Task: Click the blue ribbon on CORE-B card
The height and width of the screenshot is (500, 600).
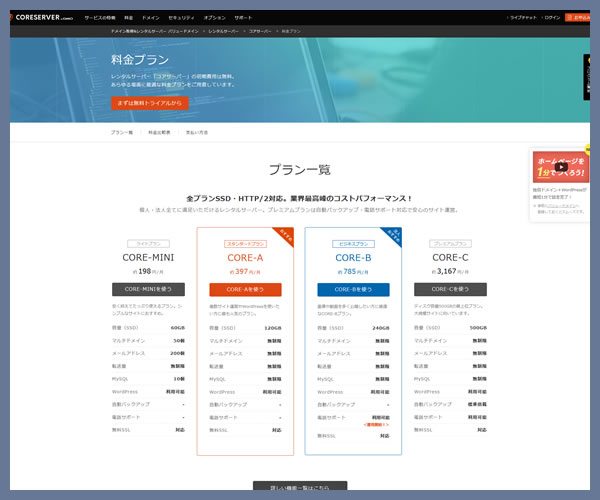Action: click(393, 235)
